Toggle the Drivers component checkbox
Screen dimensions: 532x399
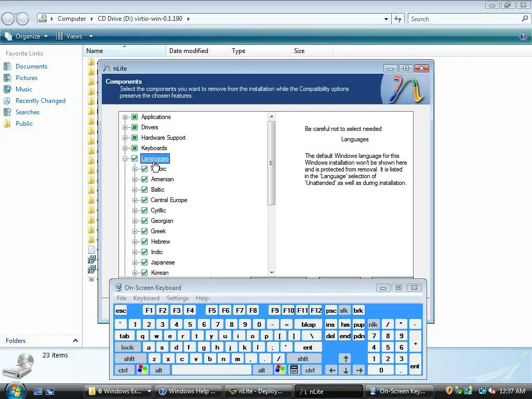point(135,128)
